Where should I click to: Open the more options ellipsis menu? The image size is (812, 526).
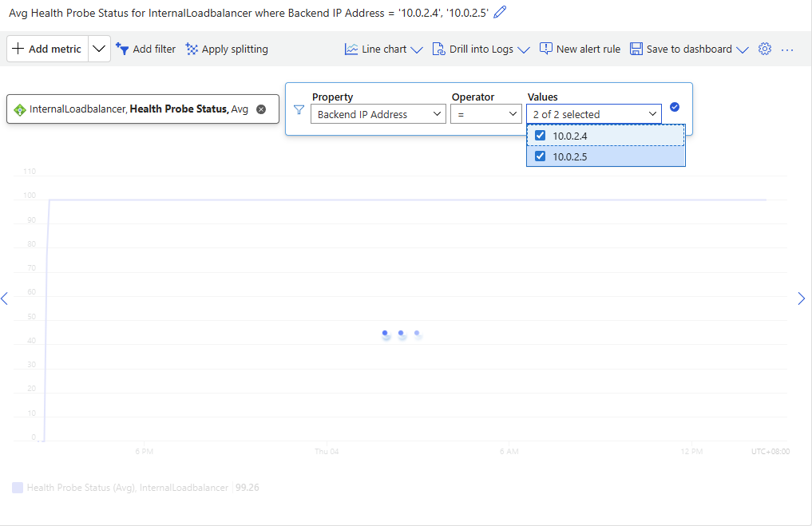(787, 49)
